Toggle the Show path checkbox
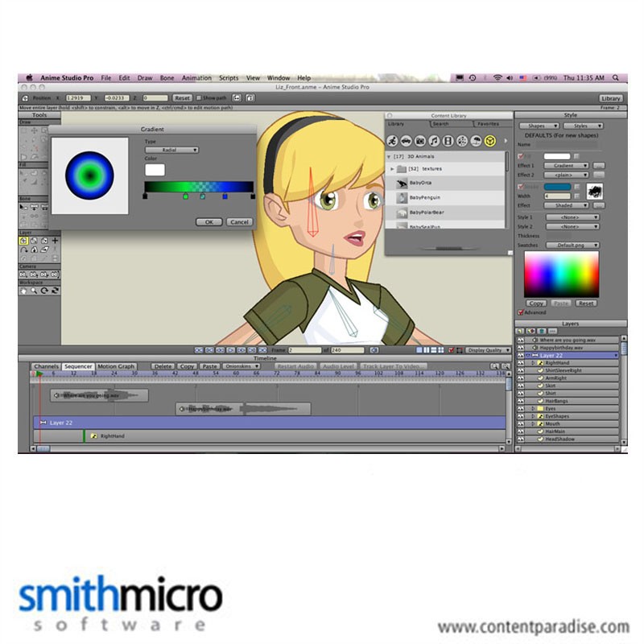Image resolution: width=644 pixels, height=644 pixels. [199, 97]
